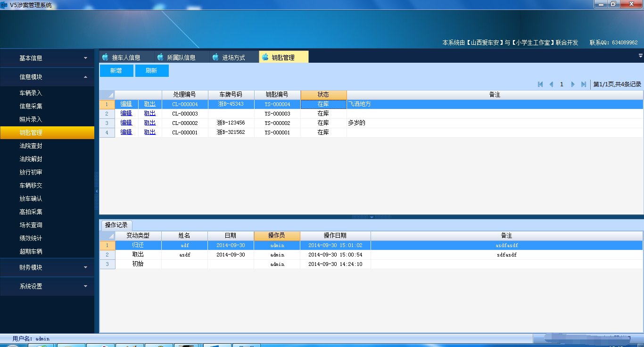Click the 进场方式 tab icon
Screen dimensions: 644x347
point(215,57)
